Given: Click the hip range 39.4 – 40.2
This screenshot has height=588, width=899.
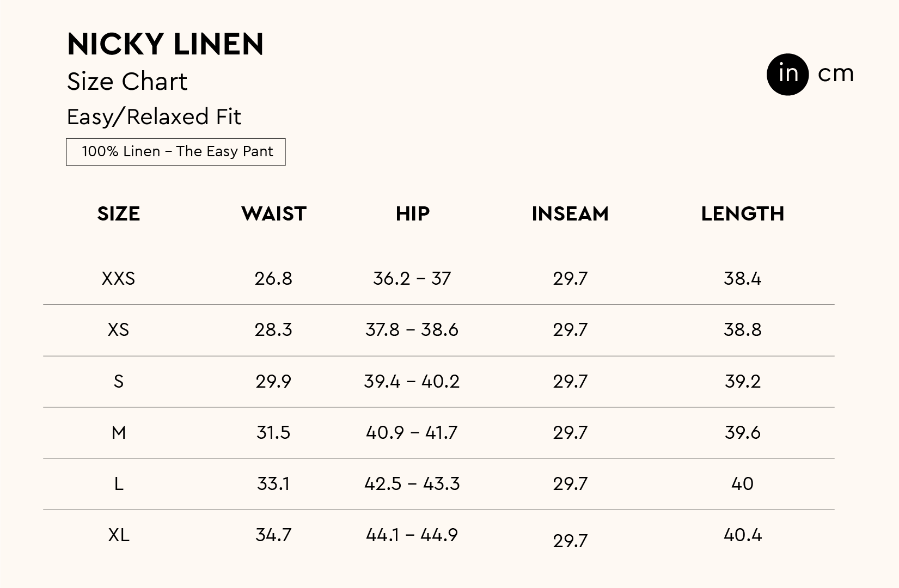Looking at the screenshot, I should (412, 381).
